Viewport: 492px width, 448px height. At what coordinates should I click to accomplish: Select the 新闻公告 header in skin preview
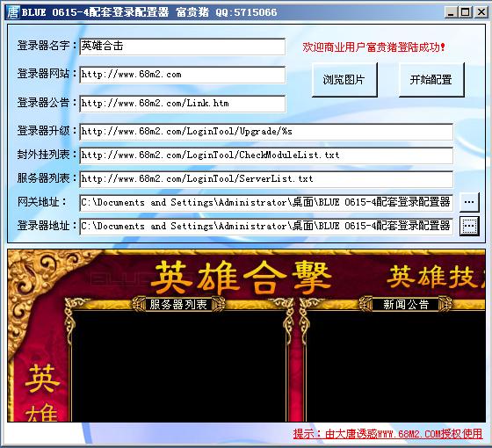405,304
